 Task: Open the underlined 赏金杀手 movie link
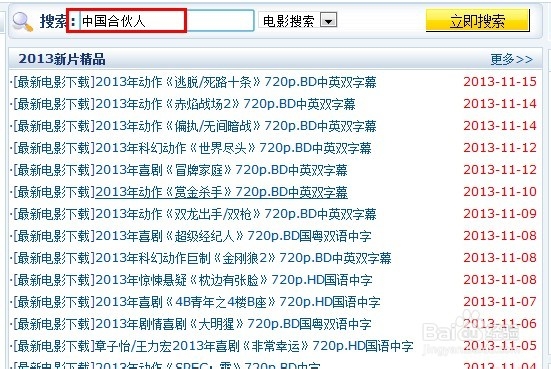point(221,192)
